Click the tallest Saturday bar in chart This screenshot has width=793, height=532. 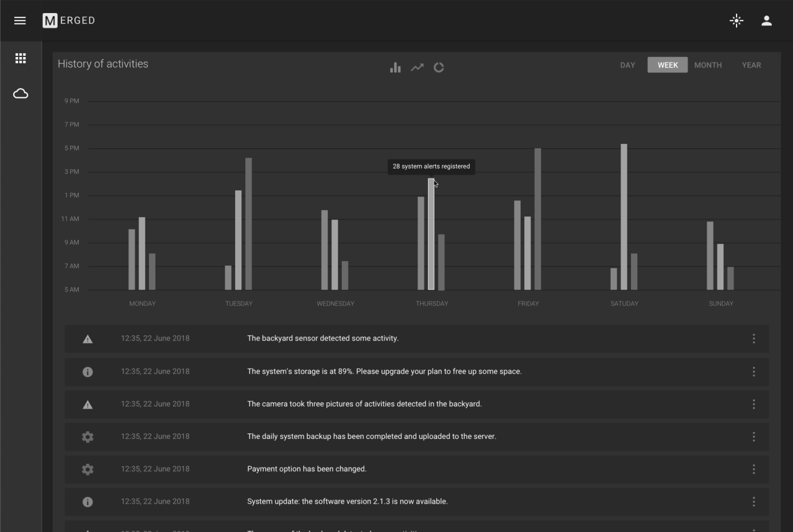coord(624,217)
